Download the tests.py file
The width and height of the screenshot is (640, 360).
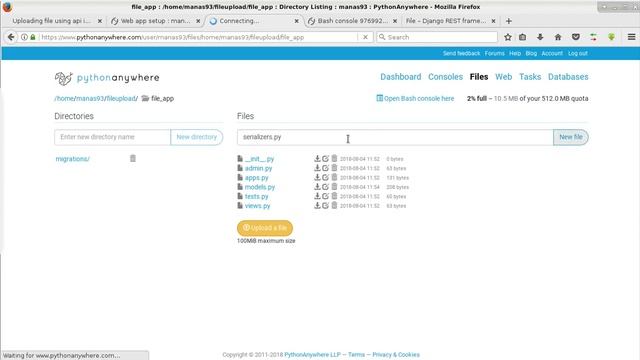[x=317, y=196]
